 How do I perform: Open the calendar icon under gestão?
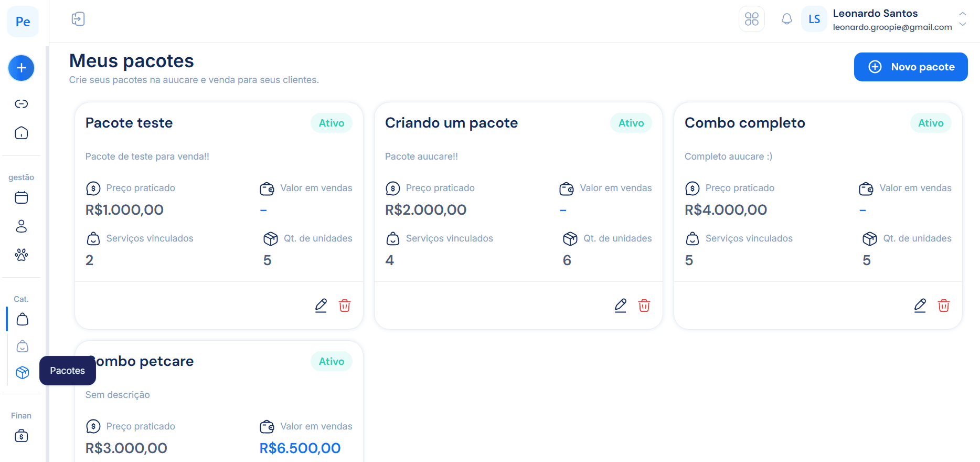click(22, 198)
